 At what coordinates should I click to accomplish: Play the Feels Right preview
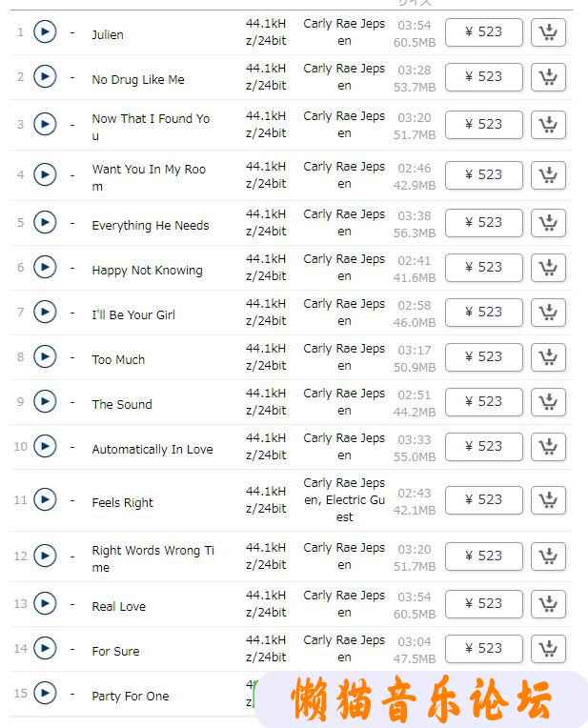[x=45, y=499]
